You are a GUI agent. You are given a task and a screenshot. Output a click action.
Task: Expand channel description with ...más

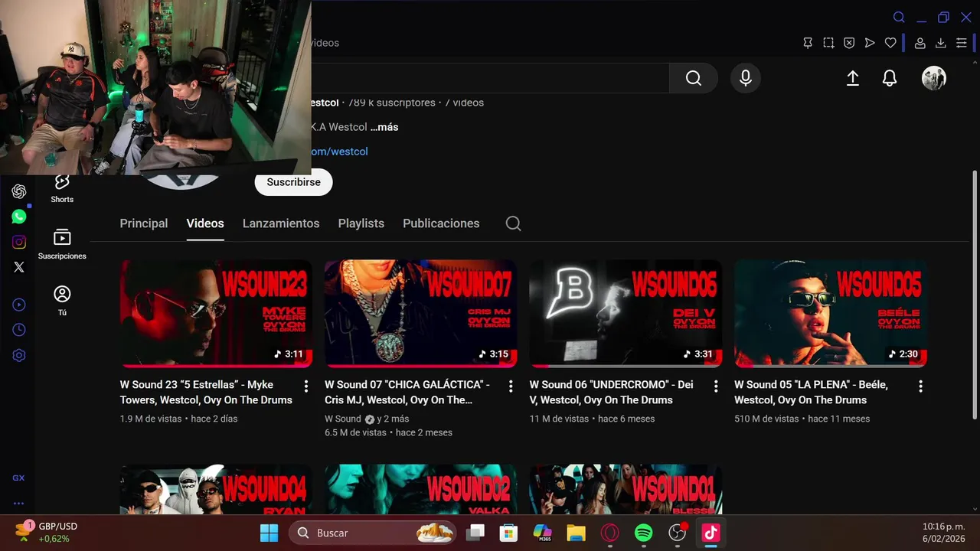point(384,127)
